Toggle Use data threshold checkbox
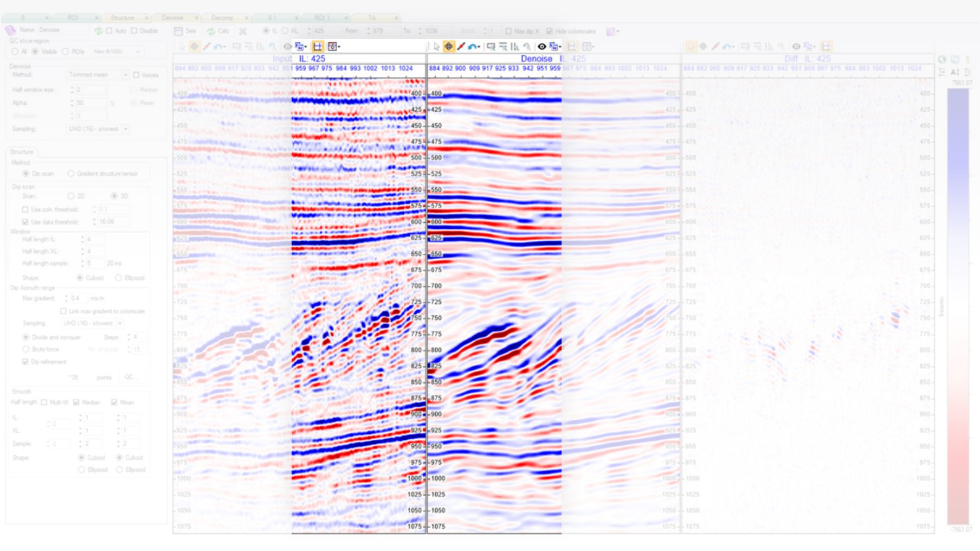 [x=25, y=222]
